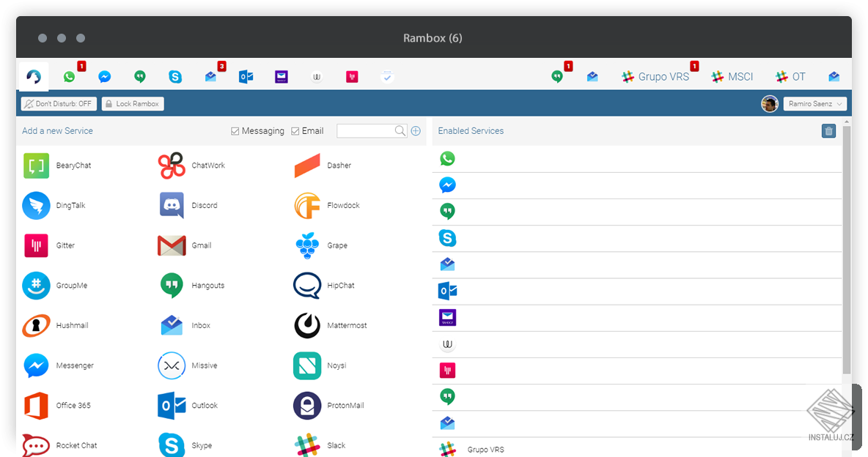
Task: Choose the Flowdock service icon
Action: coord(307,205)
